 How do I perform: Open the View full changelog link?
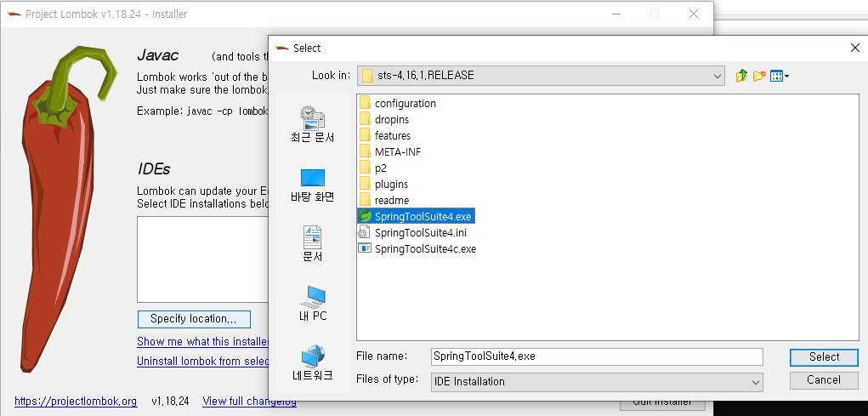tap(250, 401)
